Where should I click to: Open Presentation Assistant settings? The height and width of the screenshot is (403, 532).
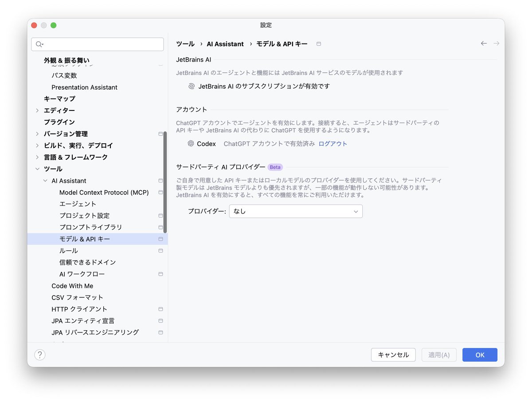[84, 87]
